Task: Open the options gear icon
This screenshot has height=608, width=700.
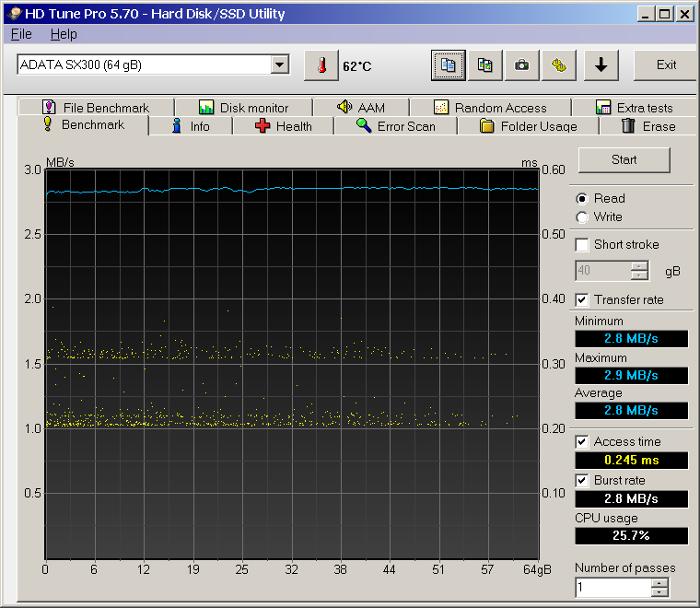Action: click(x=558, y=65)
